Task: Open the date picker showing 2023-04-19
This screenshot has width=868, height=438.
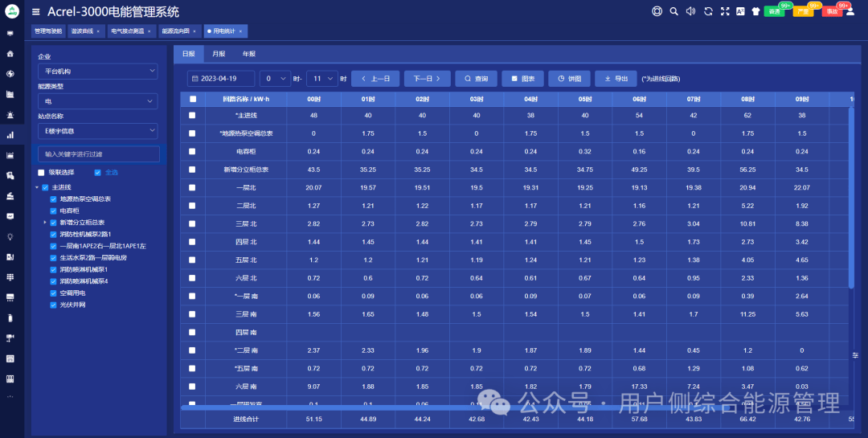Action: [221, 79]
